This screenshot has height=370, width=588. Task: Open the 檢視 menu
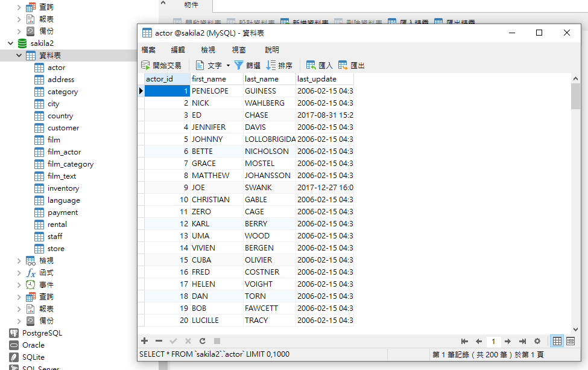(208, 49)
